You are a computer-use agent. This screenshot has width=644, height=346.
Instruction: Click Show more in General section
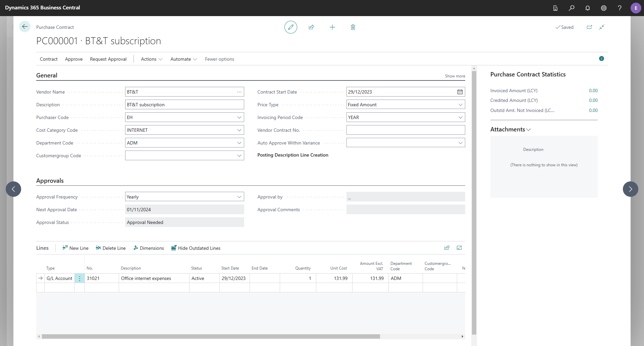point(455,76)
